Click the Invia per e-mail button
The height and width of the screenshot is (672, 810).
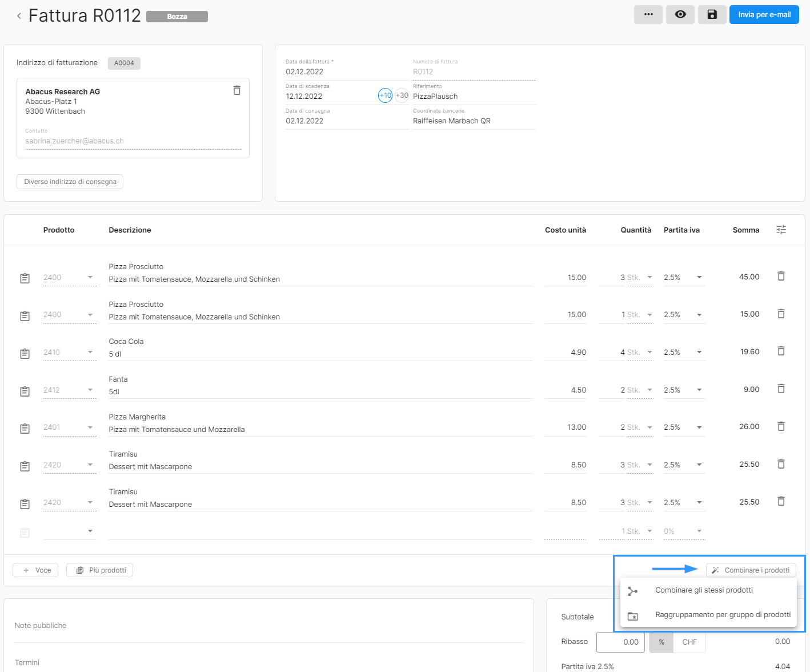(x=764, y=15)
